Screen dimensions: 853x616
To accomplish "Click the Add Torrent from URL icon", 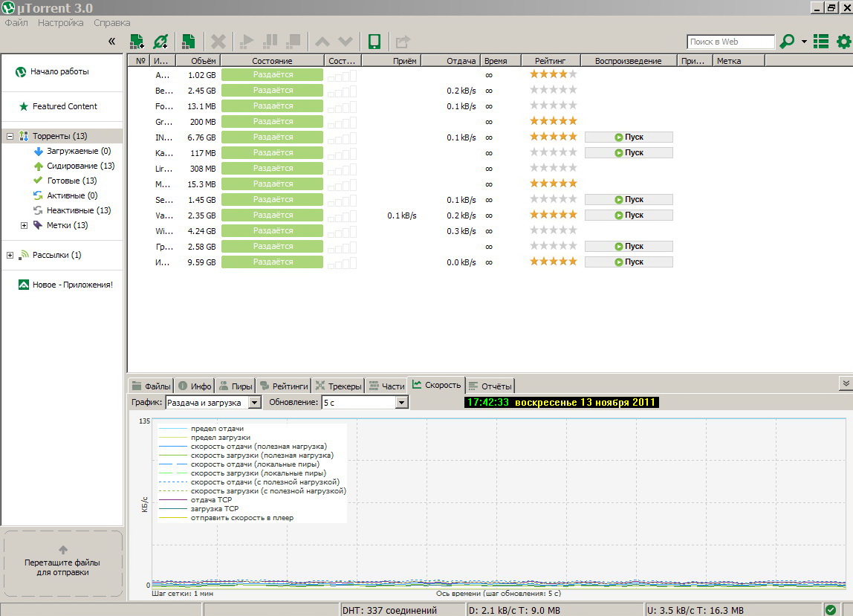I will [160, 42].
